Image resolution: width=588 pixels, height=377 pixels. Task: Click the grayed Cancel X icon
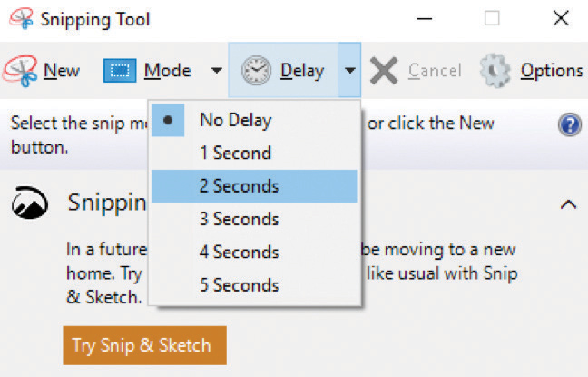[384, 71]
